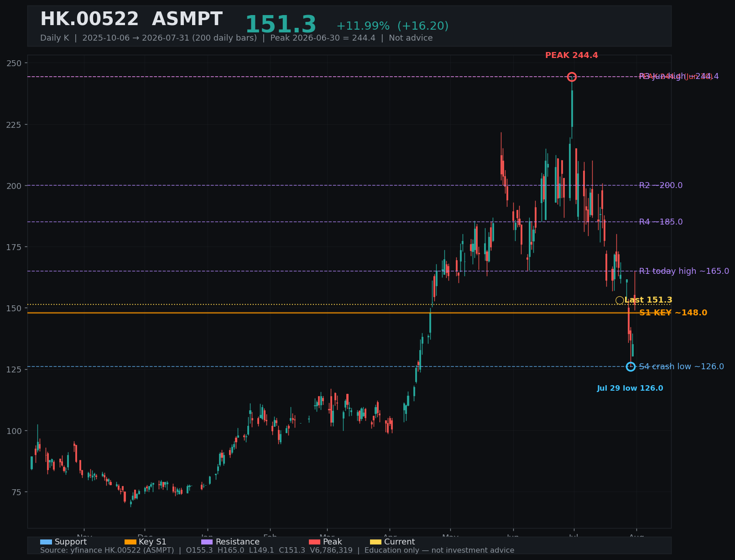Click the 75 y-axis tick label
This screenshot has height=560, width=735.
click(16, 492)
